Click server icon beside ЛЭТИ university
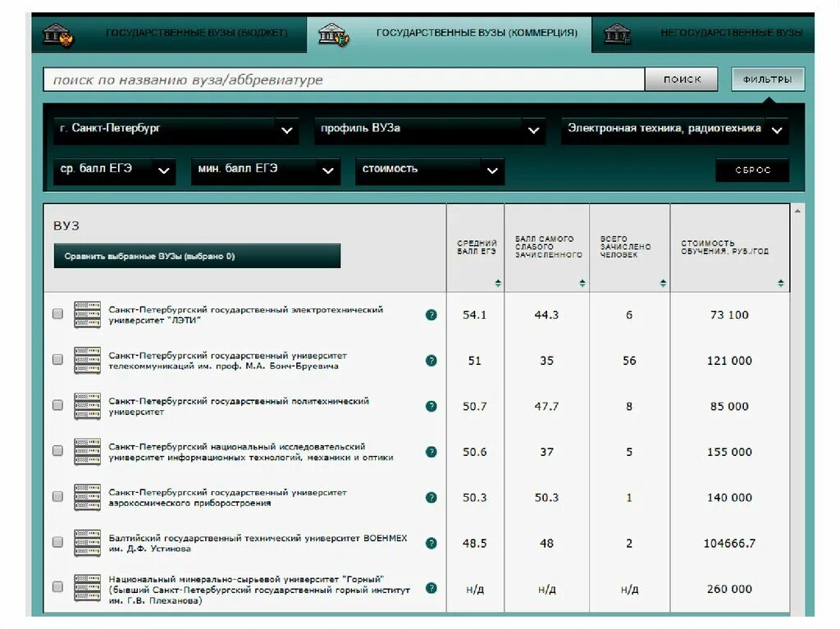Image resolution: width=840 pixels, height=629 pixels. (87, 315)
